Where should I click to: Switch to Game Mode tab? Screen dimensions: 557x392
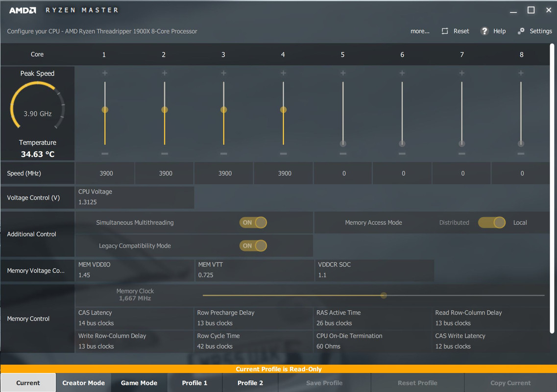pyautogui.click(x=139, y=383)
